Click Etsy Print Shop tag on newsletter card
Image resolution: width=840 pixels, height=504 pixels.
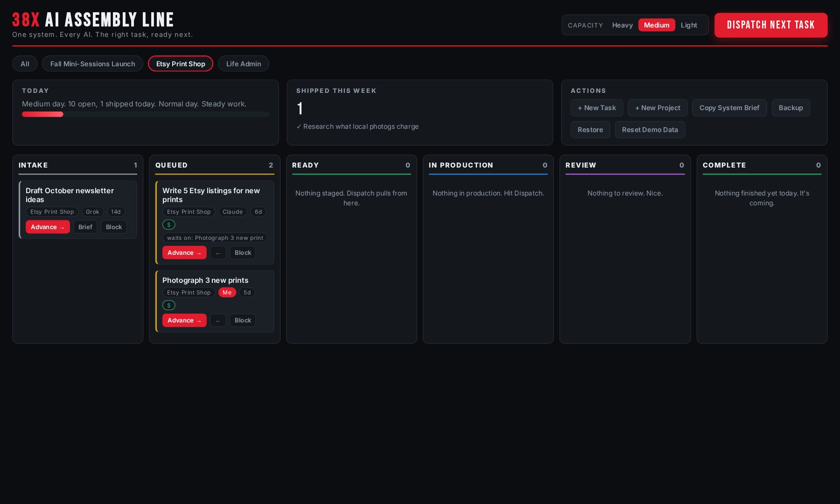(x=52, y=212)
